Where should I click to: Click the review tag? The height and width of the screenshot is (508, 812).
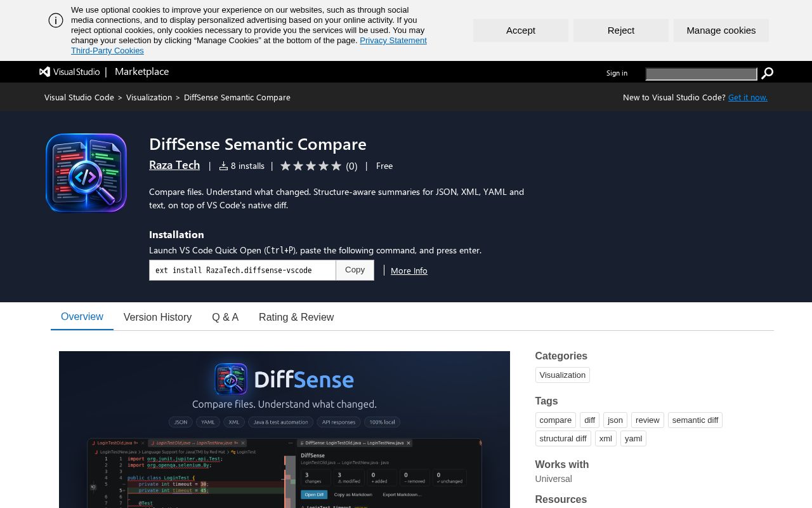pyautogui.click(x=648, y=420)
